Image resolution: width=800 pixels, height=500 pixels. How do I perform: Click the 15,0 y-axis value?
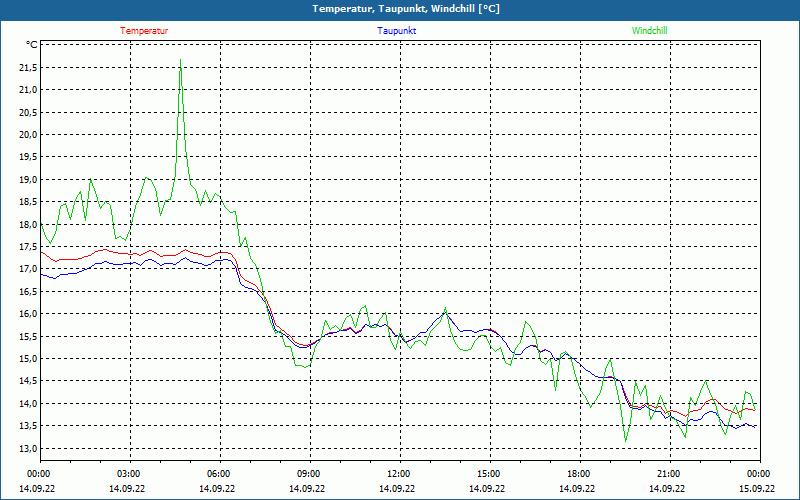(x=28, y=359)
